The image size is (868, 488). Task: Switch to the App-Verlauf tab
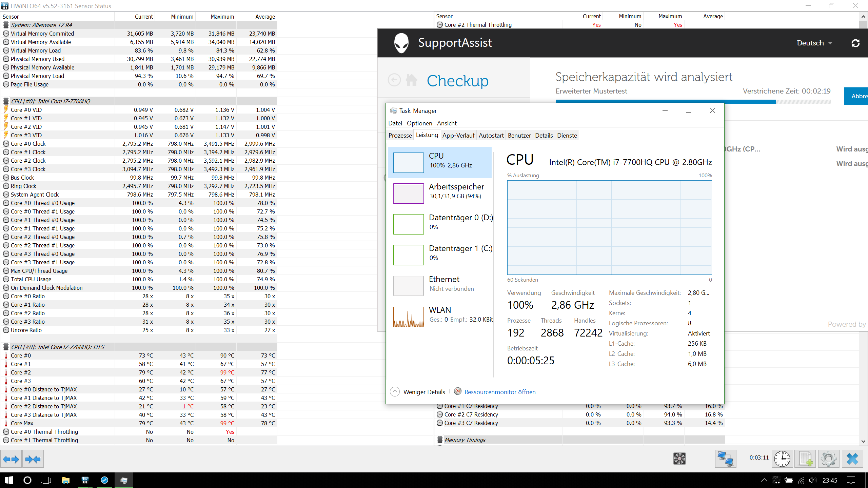(458, 136)
